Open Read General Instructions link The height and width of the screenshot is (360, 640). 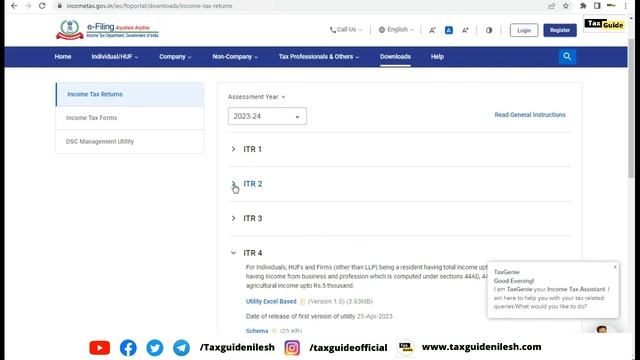pos(530,115)
